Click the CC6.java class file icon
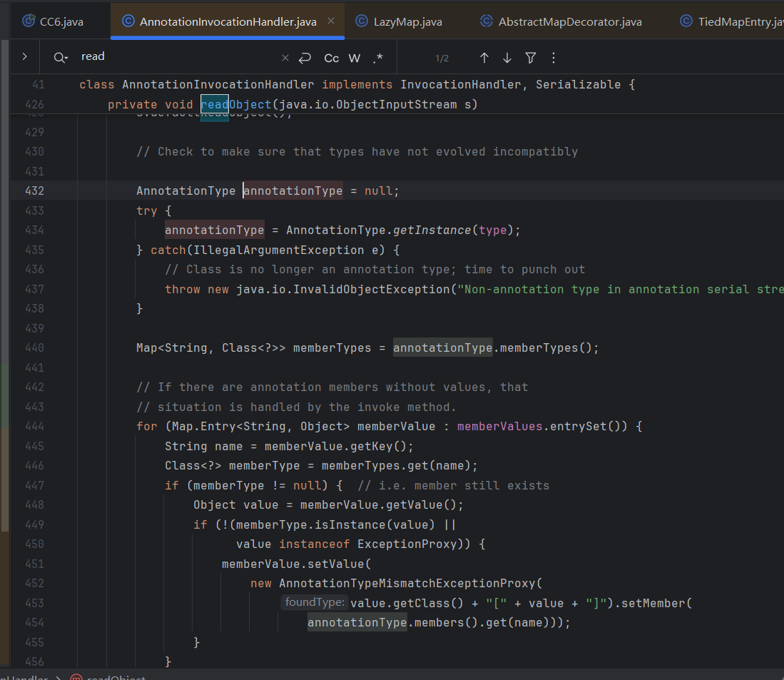 (29, 21)
